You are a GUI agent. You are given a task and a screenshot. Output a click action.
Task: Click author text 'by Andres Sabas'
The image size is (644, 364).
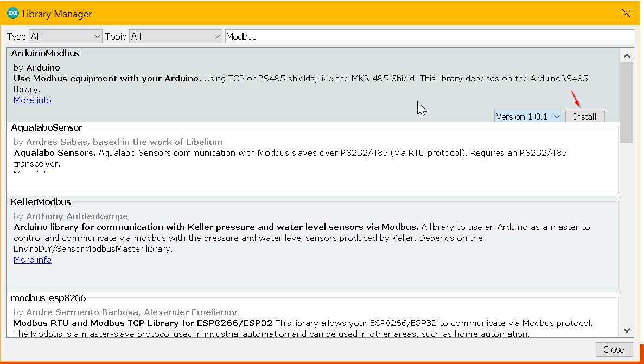coord(50,142)
